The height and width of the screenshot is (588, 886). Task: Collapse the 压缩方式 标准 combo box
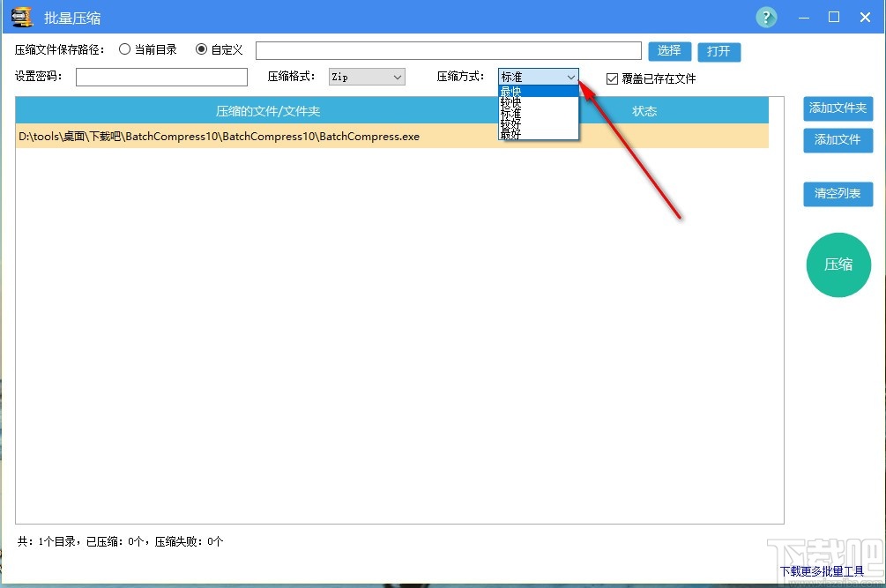point(539,77)
